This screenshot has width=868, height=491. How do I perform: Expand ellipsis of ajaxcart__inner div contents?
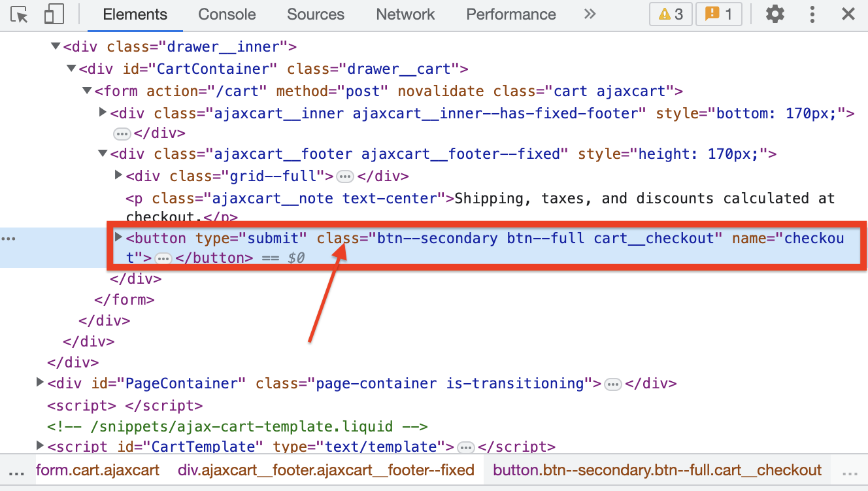tap(122, 133)
